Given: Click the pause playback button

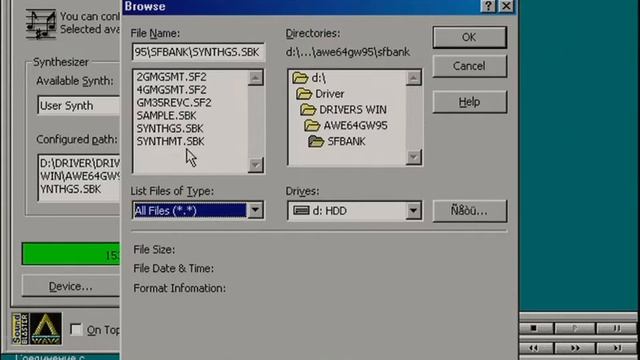Looking at the screenshot, I should pyautogui.click(x=616, y=328).
